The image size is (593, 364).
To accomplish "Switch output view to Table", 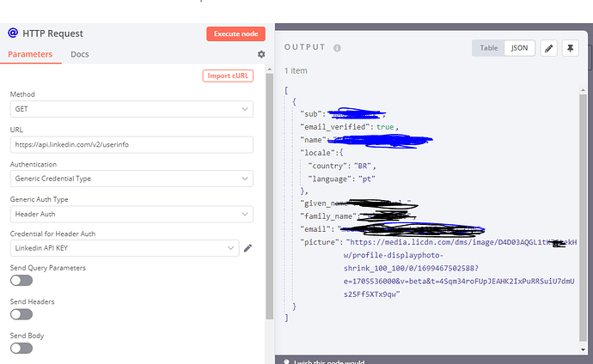I will pyautogui.click(x=489, y=48).
